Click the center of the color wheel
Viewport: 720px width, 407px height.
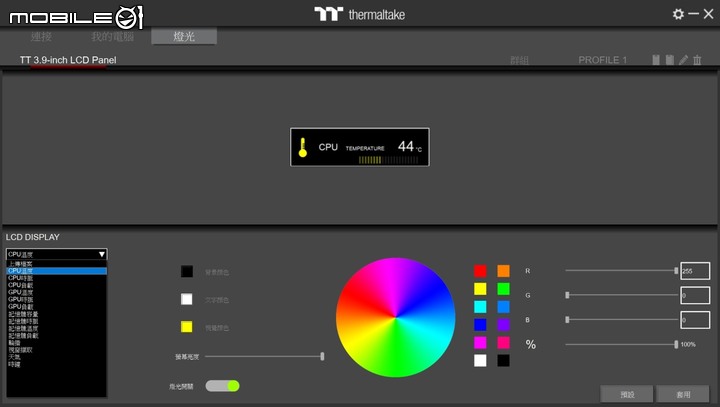[395, 317]
